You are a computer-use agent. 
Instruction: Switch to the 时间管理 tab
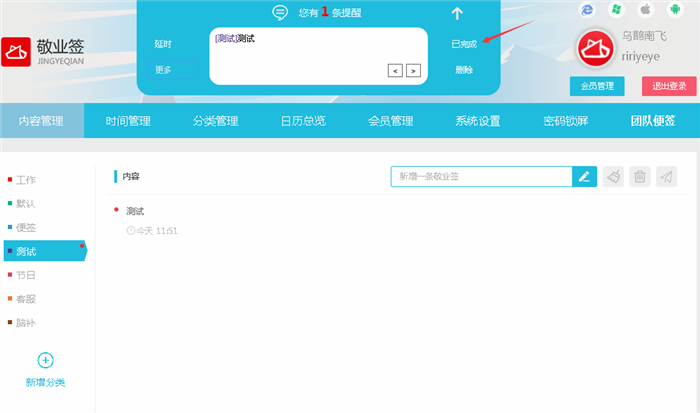[128, 122]
